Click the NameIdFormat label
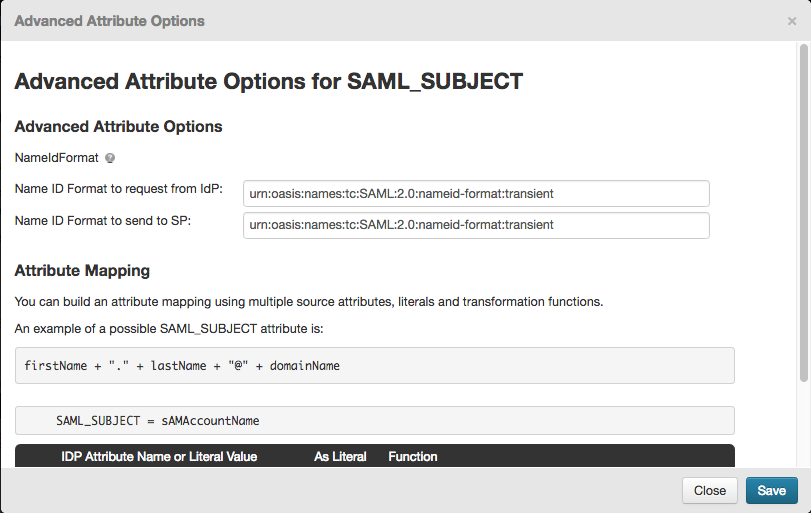811x513 pixels. [x=56, y=158]
